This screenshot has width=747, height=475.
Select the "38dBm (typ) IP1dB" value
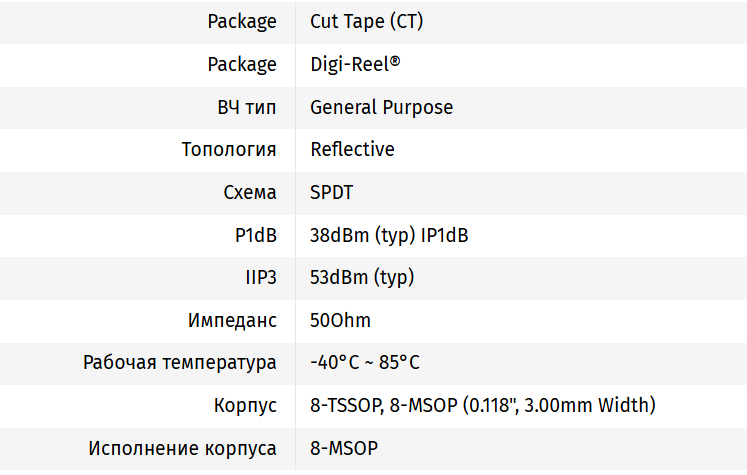[x=389, y=235]
